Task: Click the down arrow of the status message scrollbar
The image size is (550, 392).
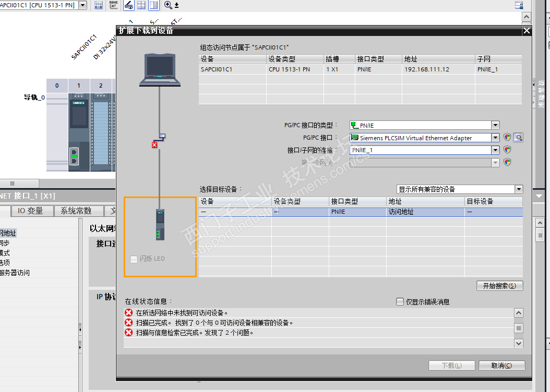Action: tap(519, 344)
